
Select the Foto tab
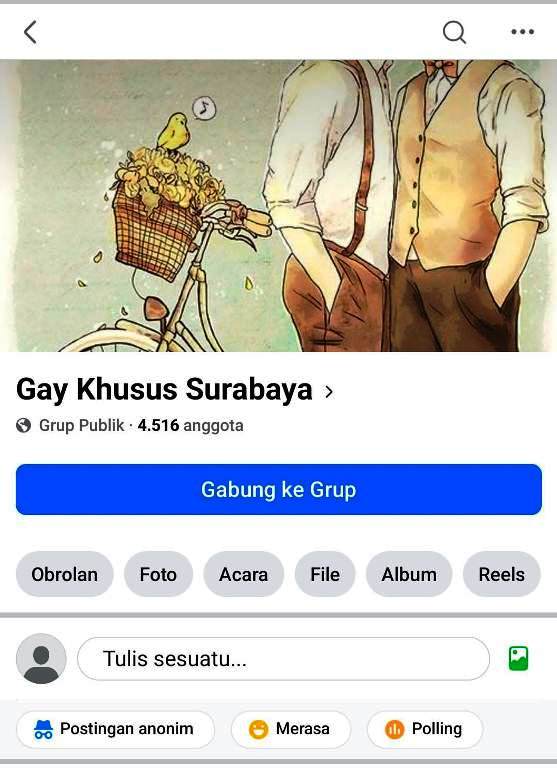click(158, 574)
